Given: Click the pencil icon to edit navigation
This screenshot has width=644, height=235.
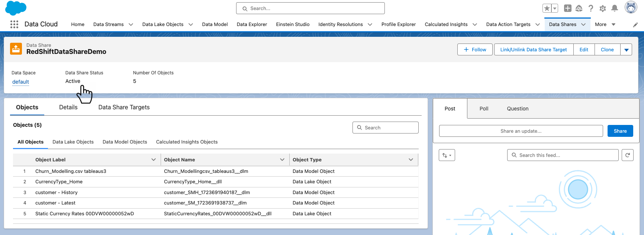Looking at the screenshot, I should coord(635,25).
